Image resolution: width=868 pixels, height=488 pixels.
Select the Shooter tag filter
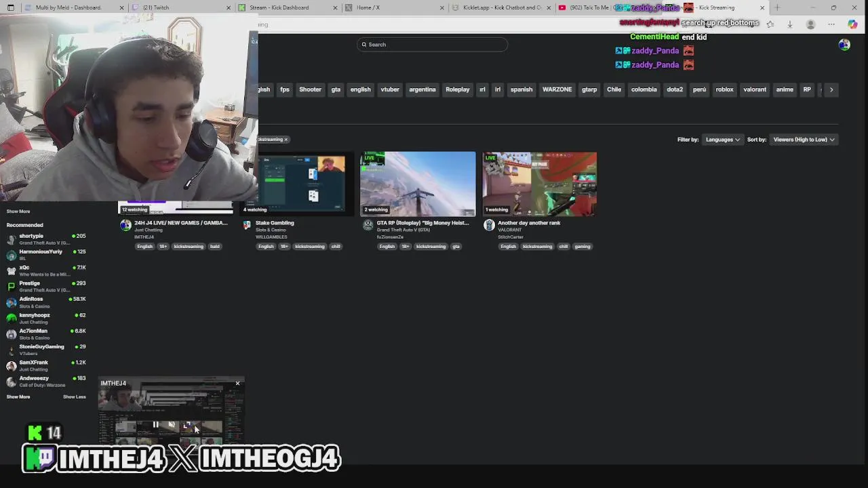[310, 89]
